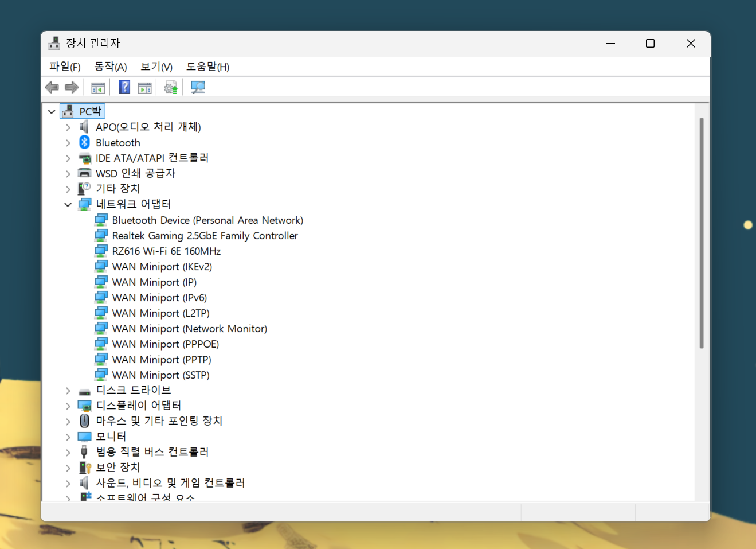Click the mouse icon for 마우스 및 기타 포인팅 장치

[x=85, y=421]
